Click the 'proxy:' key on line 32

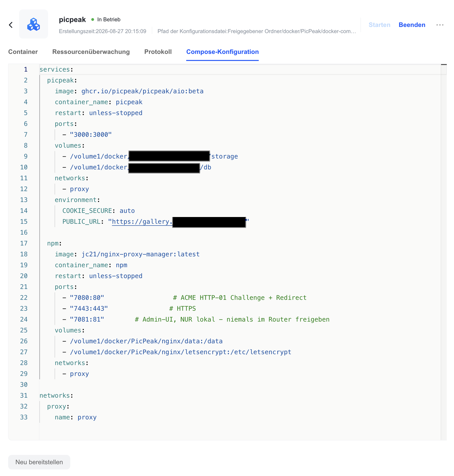coord(58,407)
